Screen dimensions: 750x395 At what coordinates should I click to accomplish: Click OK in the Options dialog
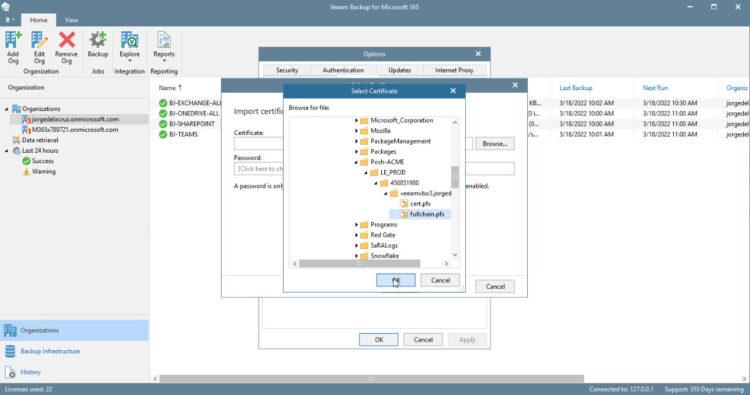(x=378, y=340)
